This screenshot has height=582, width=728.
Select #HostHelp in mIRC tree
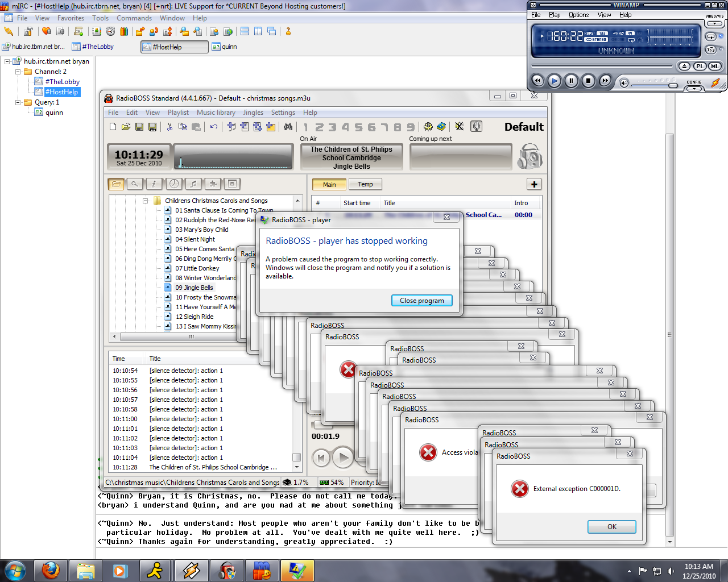[61, 92]
